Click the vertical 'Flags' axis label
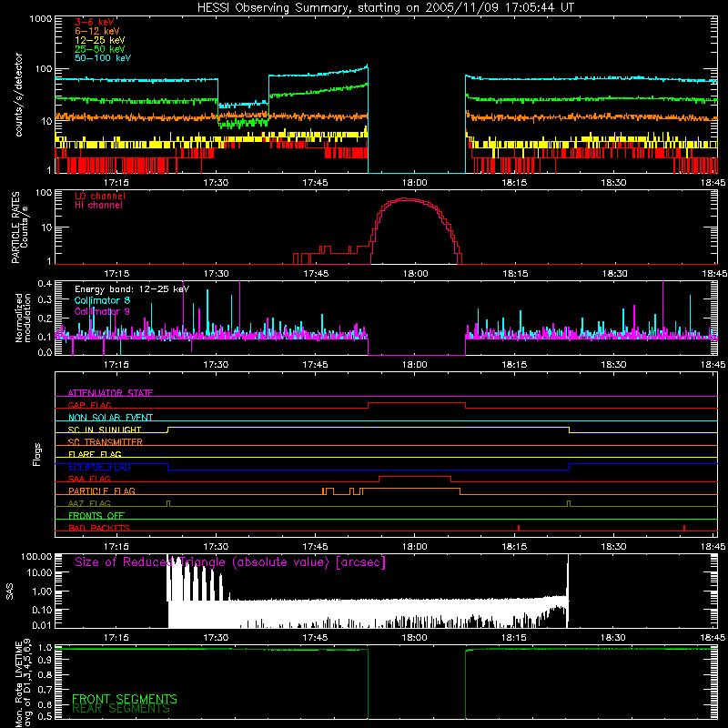Screen dimensions: 728x728 pyautogui.click(x=37, y=454)
